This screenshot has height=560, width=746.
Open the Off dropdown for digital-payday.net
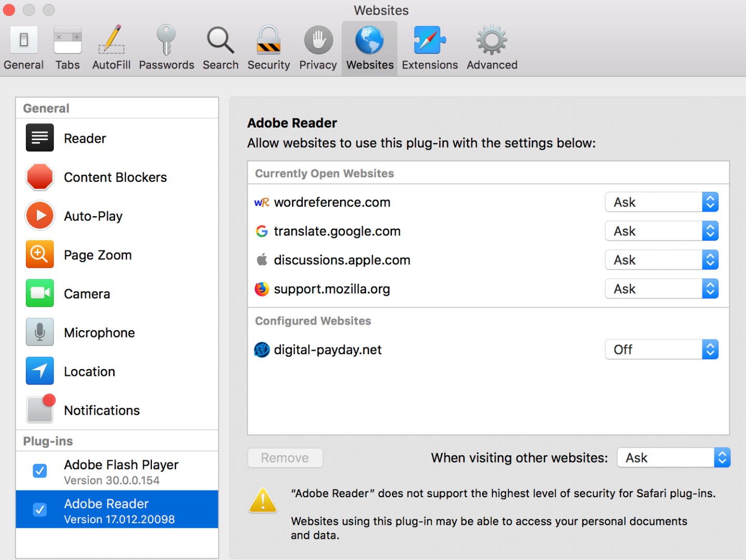(661, 349)
